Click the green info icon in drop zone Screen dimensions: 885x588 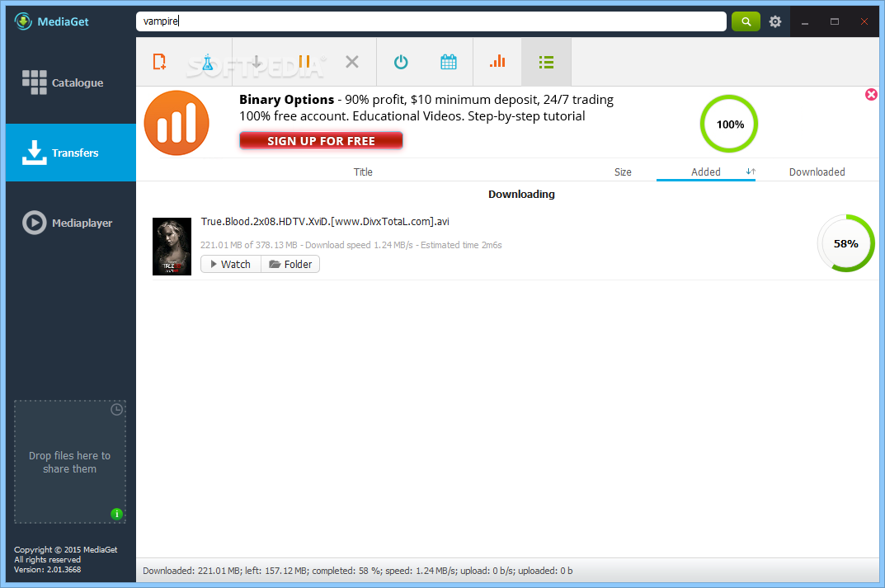tap(117, 514)
